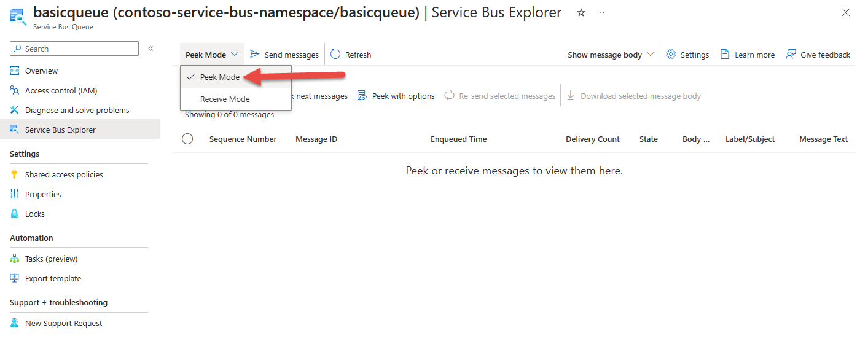This screenshot has height=339, width=868.
Task: Sort by Sequence Number column
Action: 243,139
